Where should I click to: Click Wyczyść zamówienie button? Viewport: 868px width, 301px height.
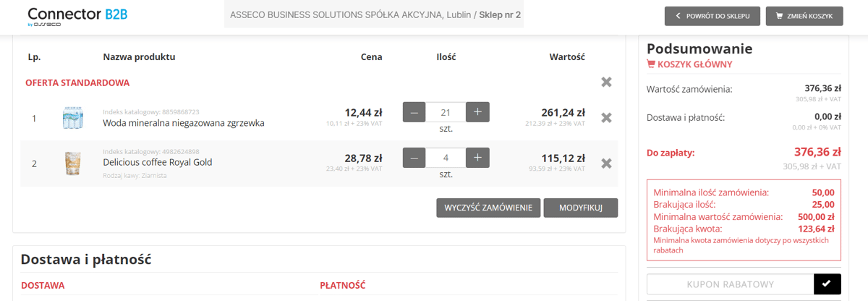[488, 208]
